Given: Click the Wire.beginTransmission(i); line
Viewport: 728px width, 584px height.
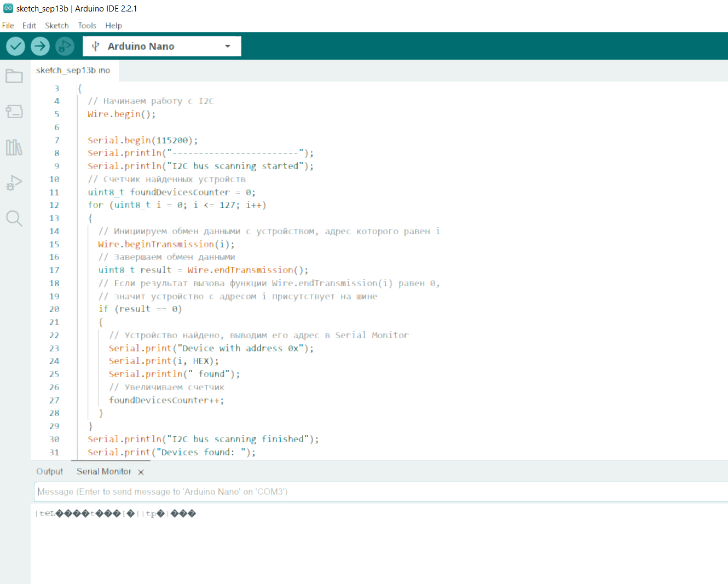Looking at the screenshot, I should point(166,244).
